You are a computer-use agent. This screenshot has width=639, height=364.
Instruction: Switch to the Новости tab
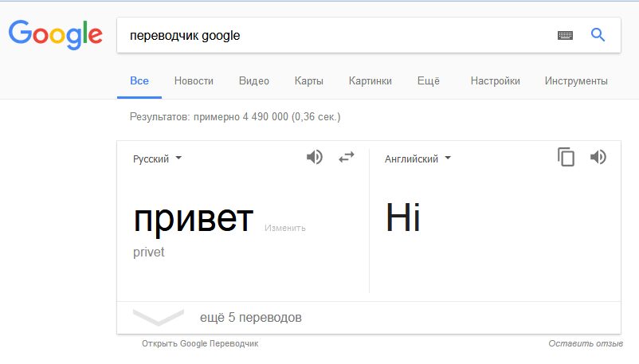pos(194,80)
